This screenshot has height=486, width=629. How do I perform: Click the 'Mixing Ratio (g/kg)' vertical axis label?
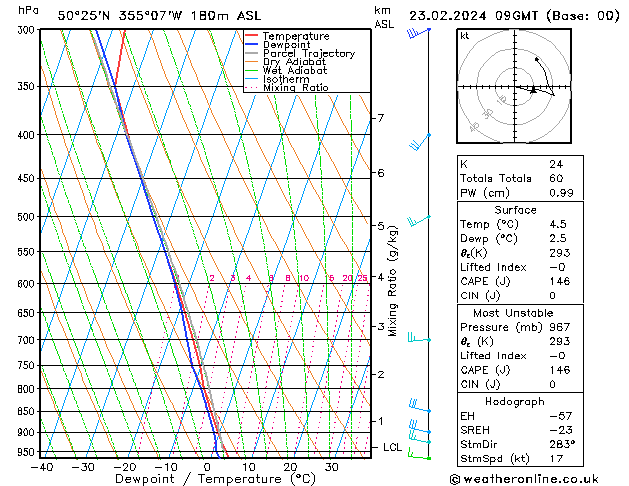tap(392, 281)
